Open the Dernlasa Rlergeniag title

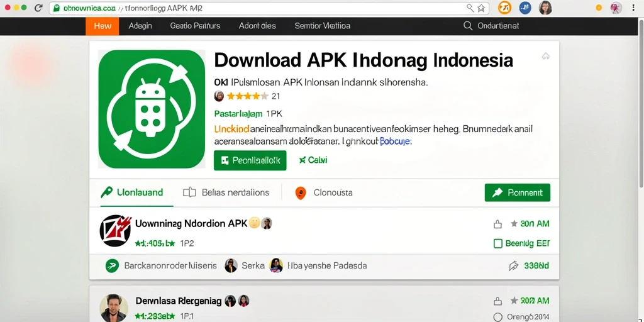[x=179, y=301]
